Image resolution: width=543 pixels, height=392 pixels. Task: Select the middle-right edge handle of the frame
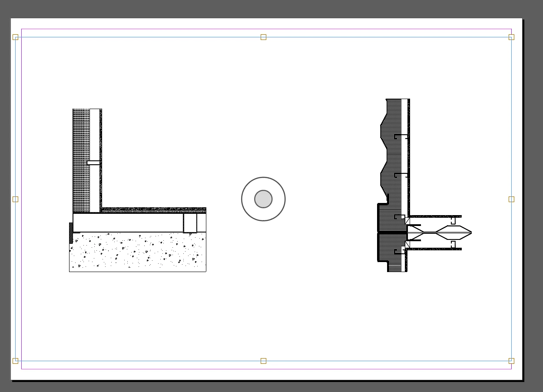[x=511, y=199]
